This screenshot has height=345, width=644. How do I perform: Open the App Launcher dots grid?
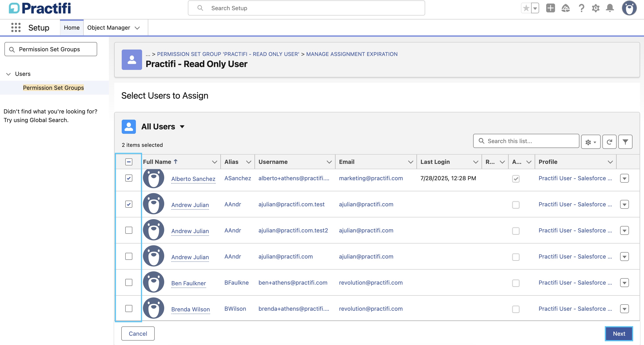click(16, 27)
